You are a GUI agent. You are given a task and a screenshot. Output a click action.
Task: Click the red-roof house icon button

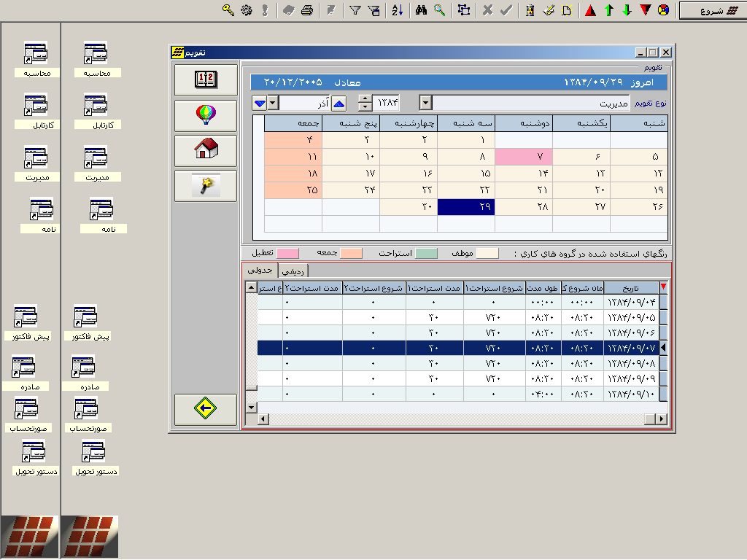(x=206, y=150)
